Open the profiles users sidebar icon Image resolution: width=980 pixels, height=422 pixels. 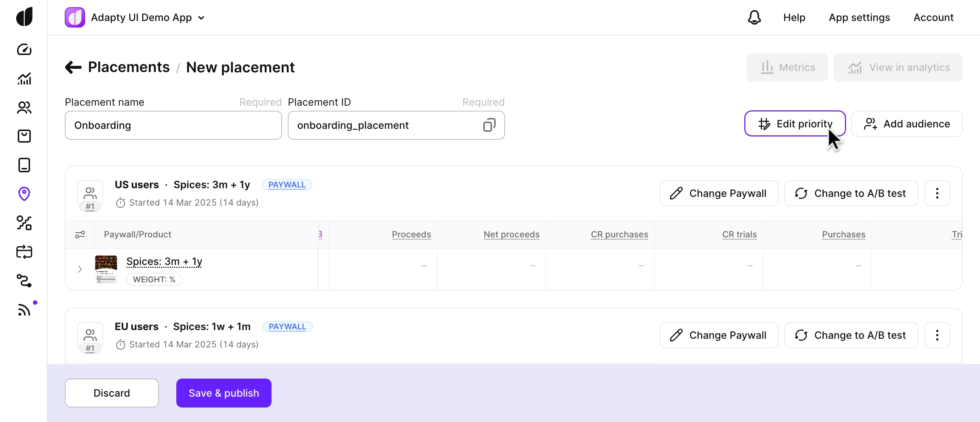24,107
